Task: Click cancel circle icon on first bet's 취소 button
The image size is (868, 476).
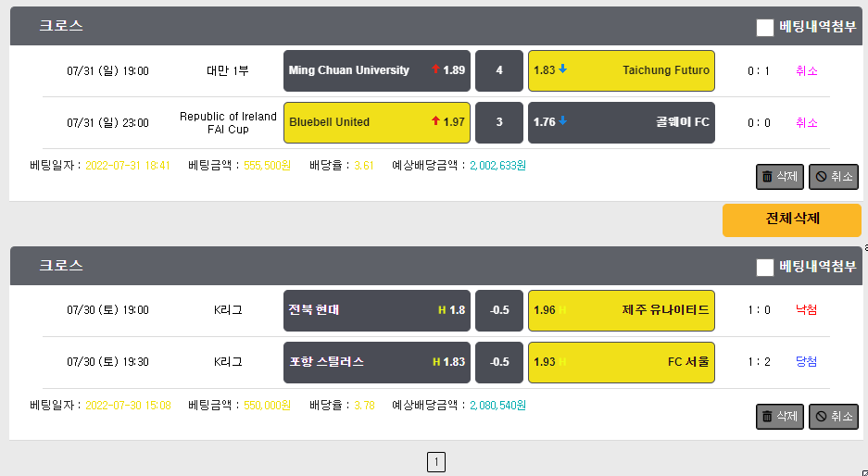Action: point(821,177)
